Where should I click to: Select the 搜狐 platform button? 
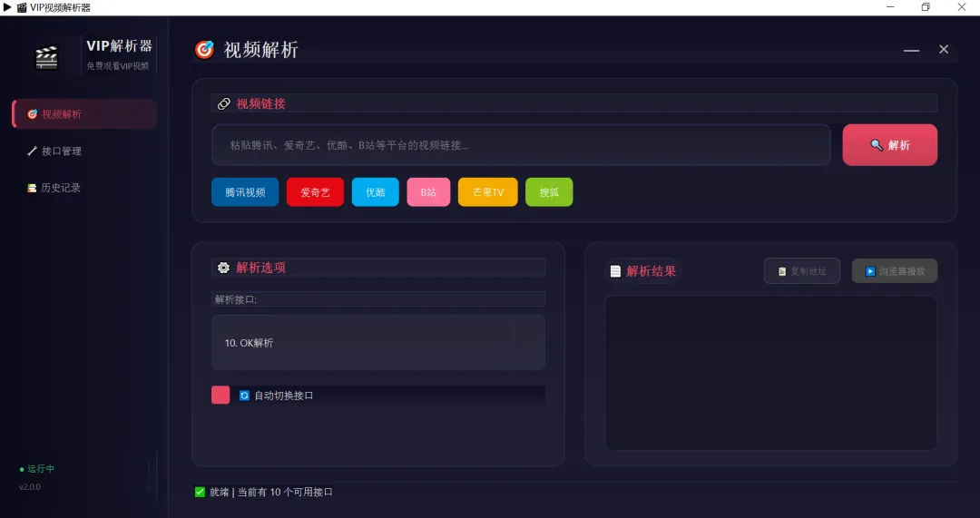[x=549, y=191]
